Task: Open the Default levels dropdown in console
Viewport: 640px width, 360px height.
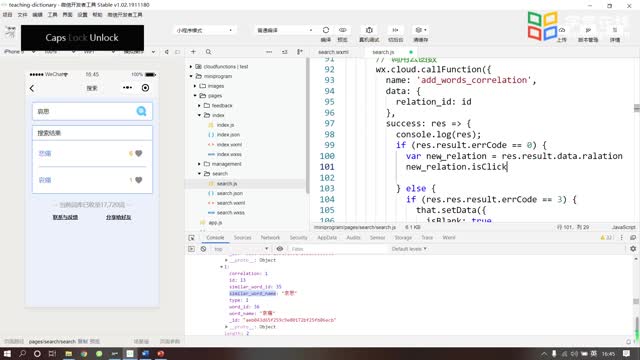Action: [x=409, y=249]
